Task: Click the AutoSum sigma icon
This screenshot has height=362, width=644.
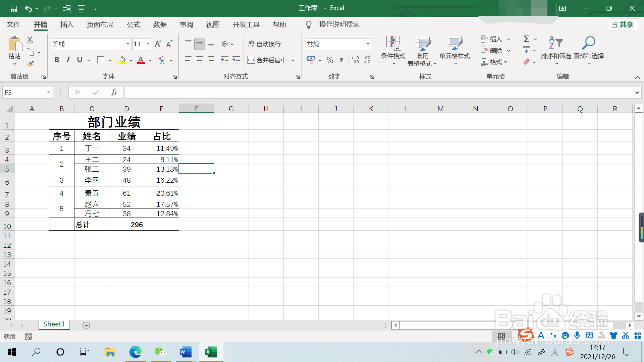Action: 527,39
